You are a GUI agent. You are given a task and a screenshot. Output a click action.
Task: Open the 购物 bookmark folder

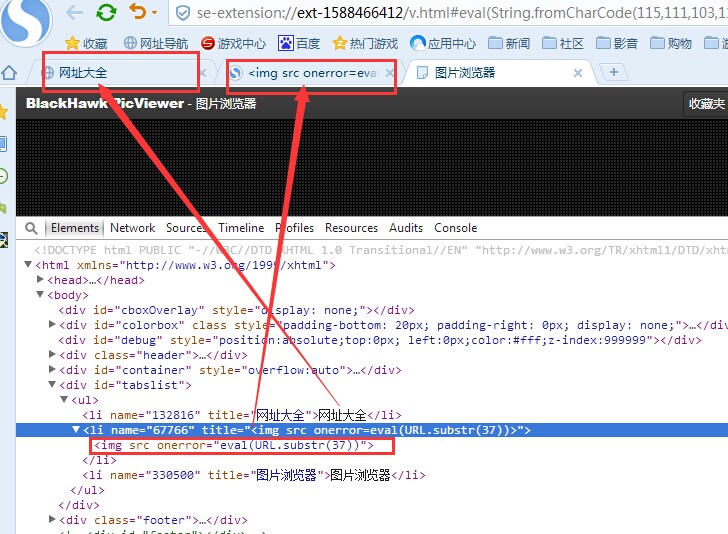pyautogui.click(x=671, y=44)
